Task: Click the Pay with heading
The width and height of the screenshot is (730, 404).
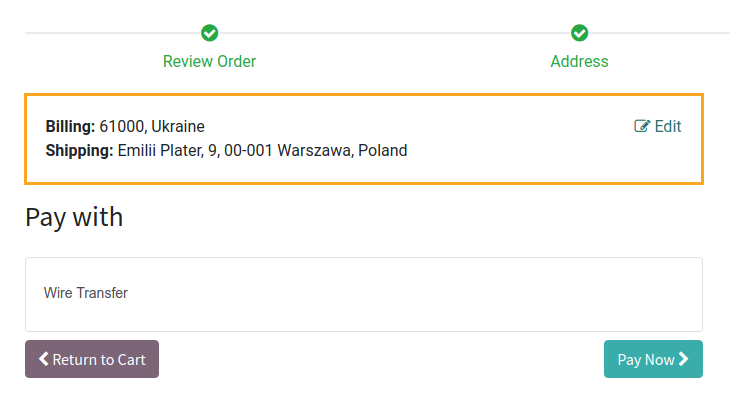Action: pos(74,217)
